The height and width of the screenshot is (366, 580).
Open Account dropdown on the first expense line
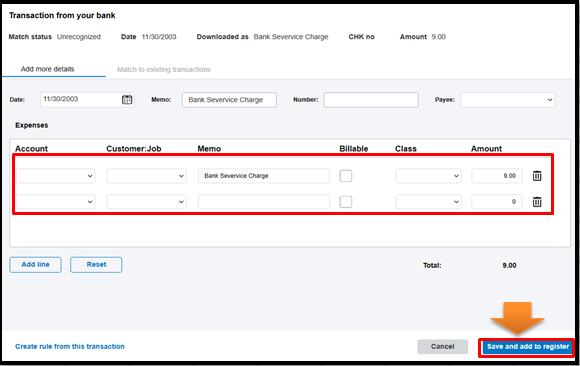point(55,176)
